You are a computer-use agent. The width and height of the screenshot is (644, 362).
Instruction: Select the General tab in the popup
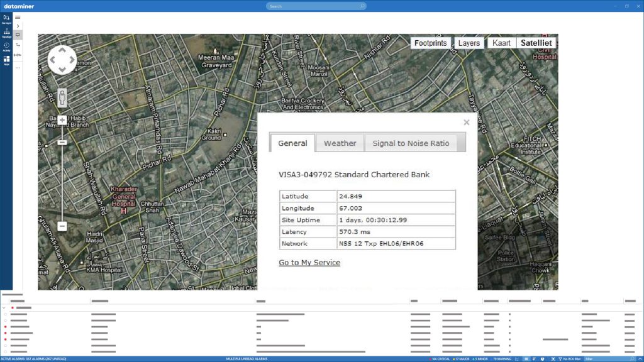pyautogui.click(x=292, y=143)
